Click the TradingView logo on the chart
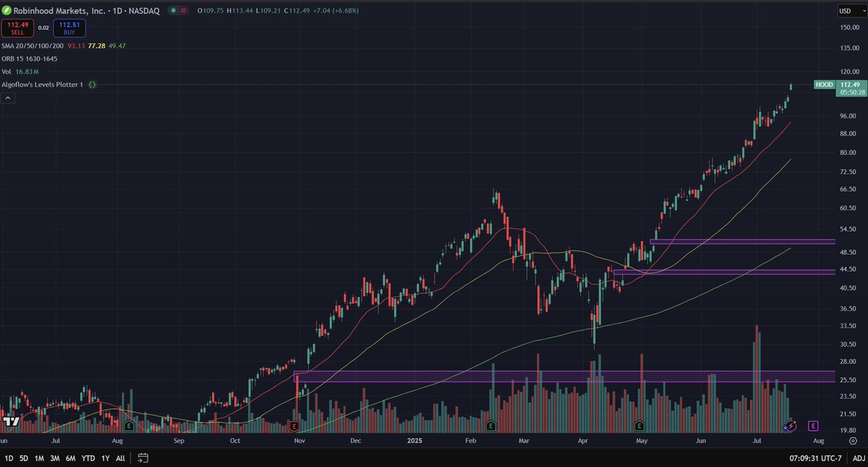This screenshot has width=868, height=467. [10, 421]
